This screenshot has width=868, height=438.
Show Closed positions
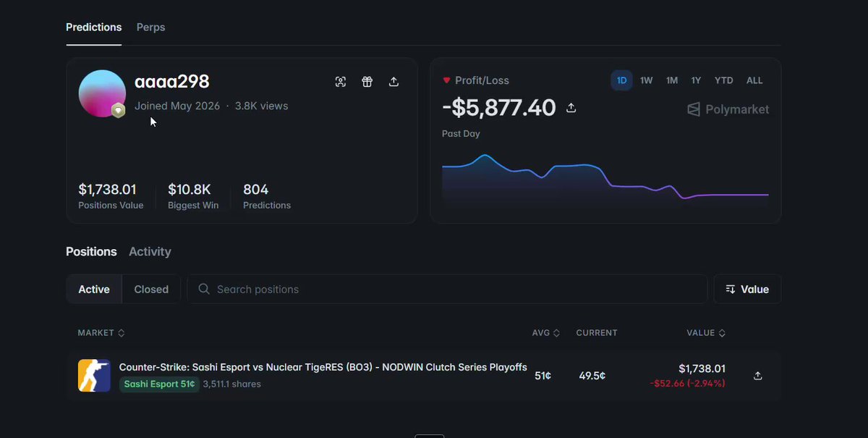(x=151, y=289)
